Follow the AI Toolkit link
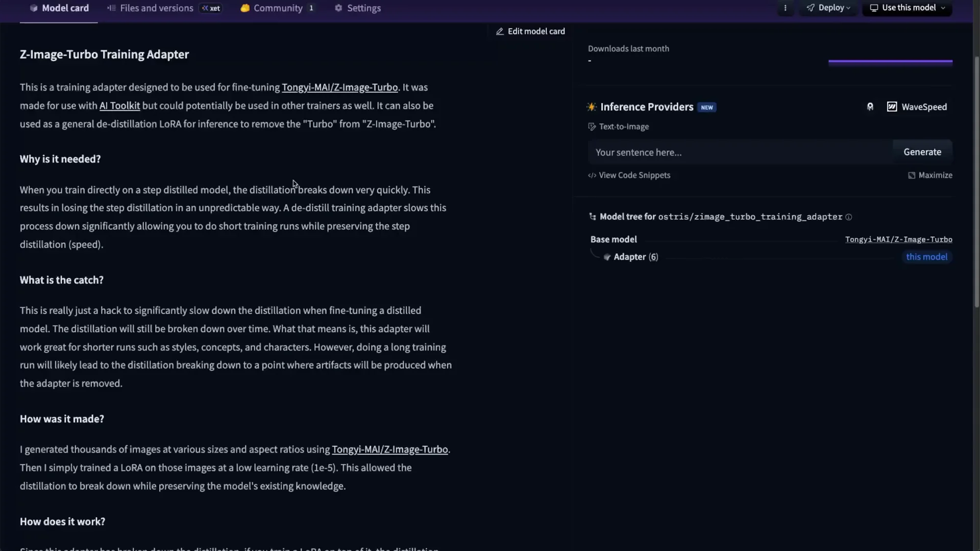 (x=119, y=106)
